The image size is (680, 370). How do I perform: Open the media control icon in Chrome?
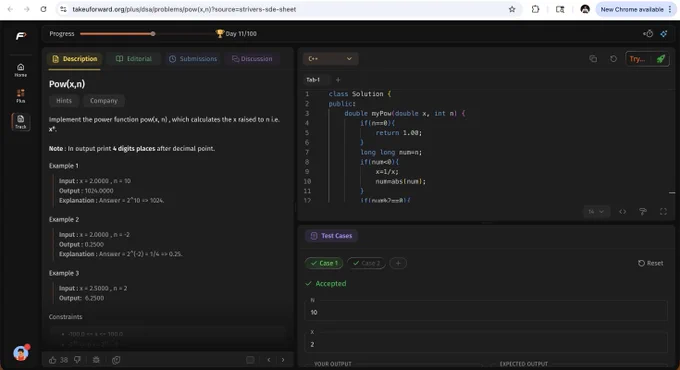(560, 9)
